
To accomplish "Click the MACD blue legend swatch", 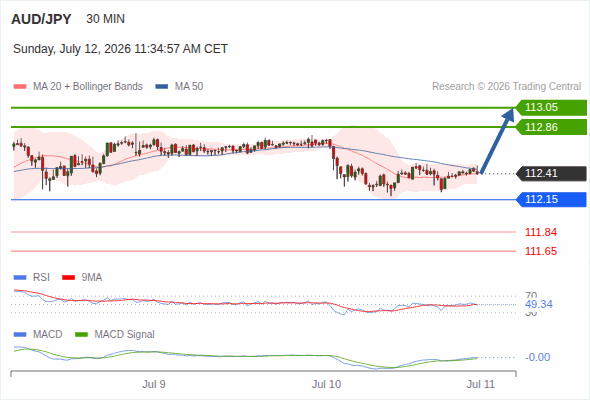I will (x=20, y=335).
